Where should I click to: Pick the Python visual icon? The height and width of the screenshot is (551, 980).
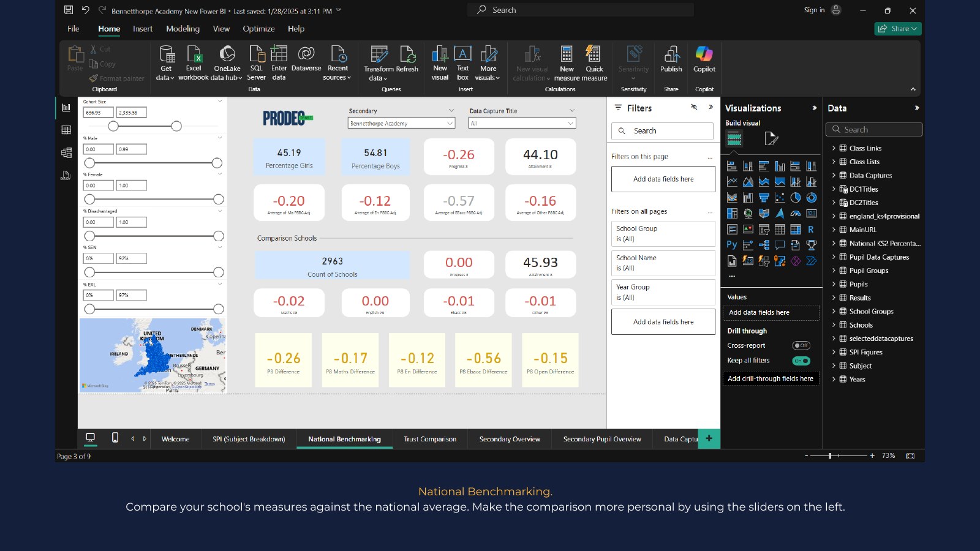(732, 245)
